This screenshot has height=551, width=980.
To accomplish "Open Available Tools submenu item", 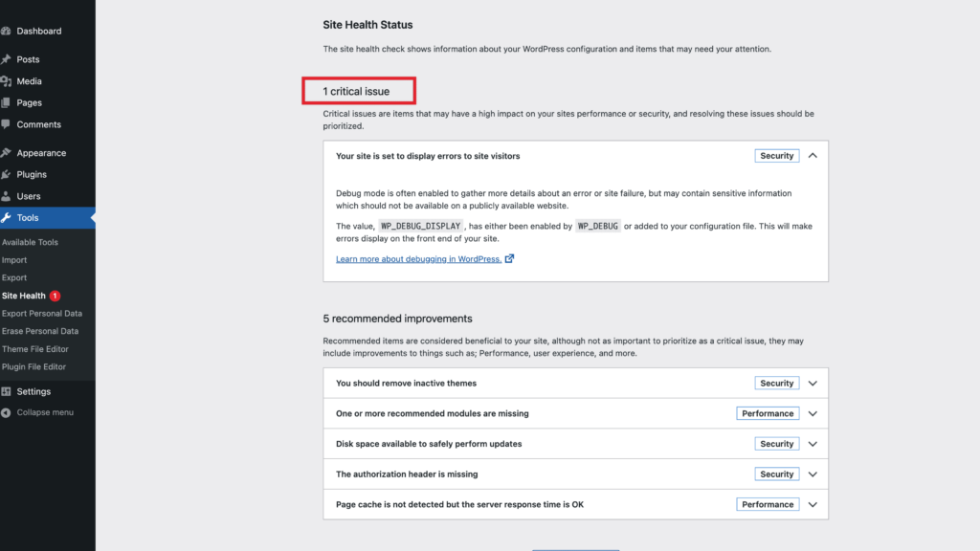I will click(30, 242).
